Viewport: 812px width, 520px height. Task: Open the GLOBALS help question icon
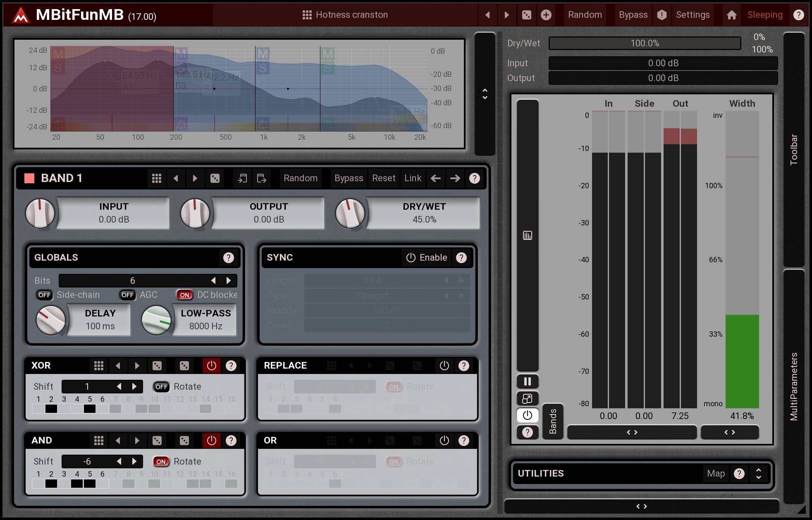pos(228,258)
